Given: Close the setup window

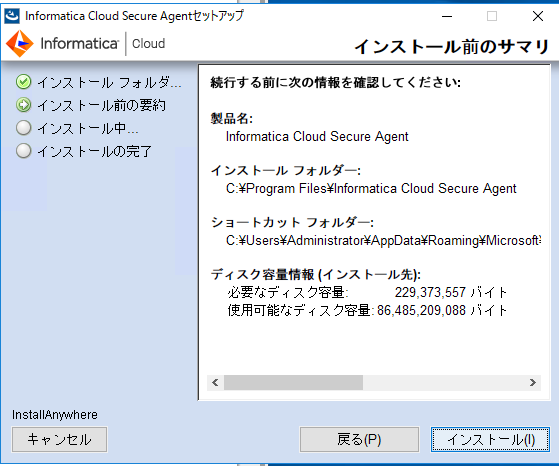Looking at the screenshot, I should point(538,16).
